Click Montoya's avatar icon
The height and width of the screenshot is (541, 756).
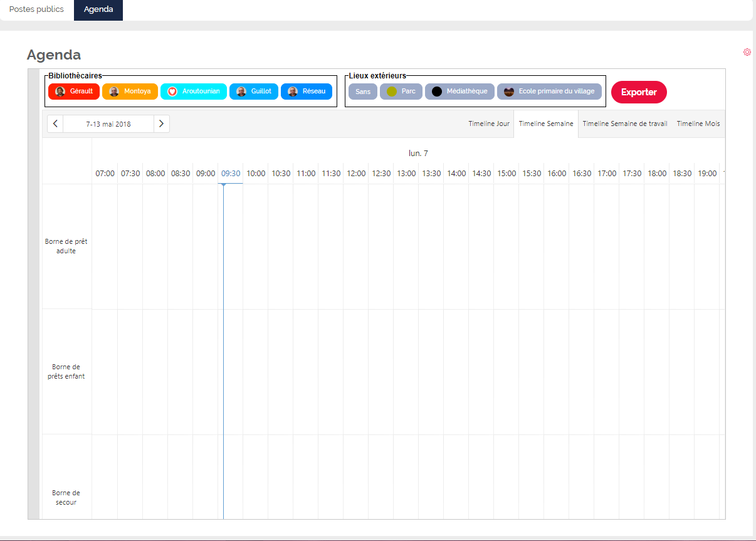[114, 92]
